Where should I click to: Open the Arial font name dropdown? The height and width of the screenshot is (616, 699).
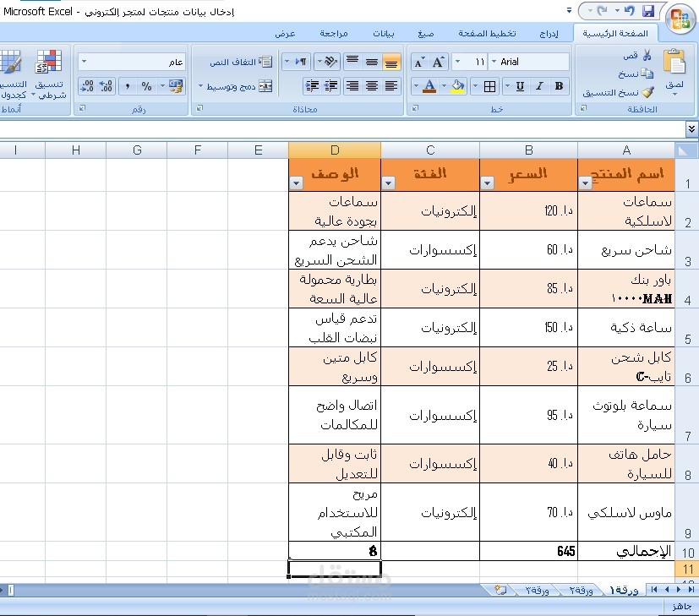(x=494, y=62)
